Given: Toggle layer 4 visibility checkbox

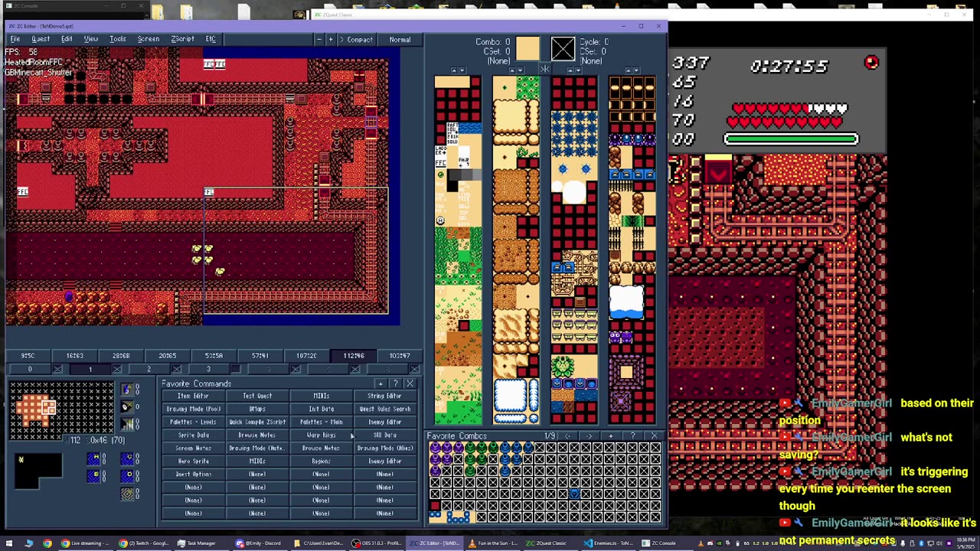Looking at the screenshot, I should point(296,369).
